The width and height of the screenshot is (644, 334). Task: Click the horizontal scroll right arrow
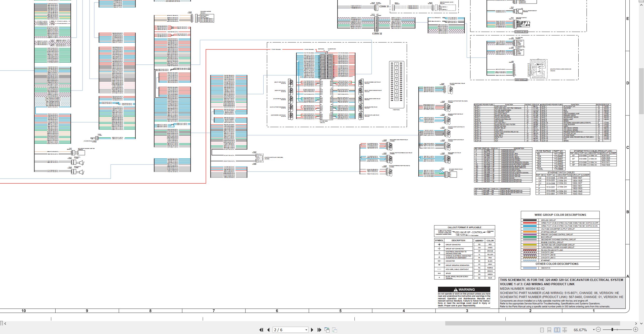tap(636, 323)
